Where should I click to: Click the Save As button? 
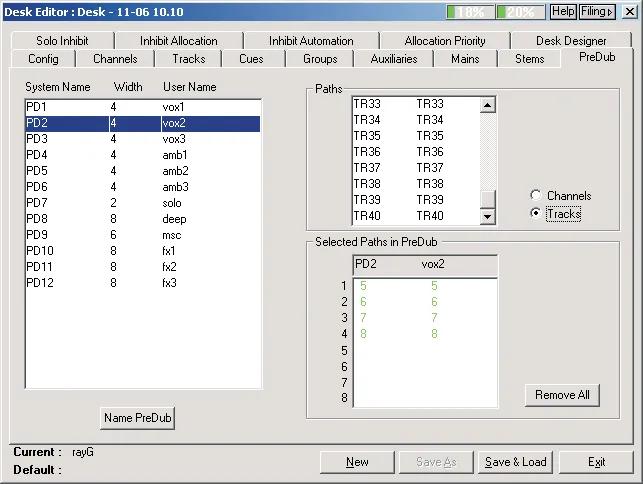[x=436, y=462]
